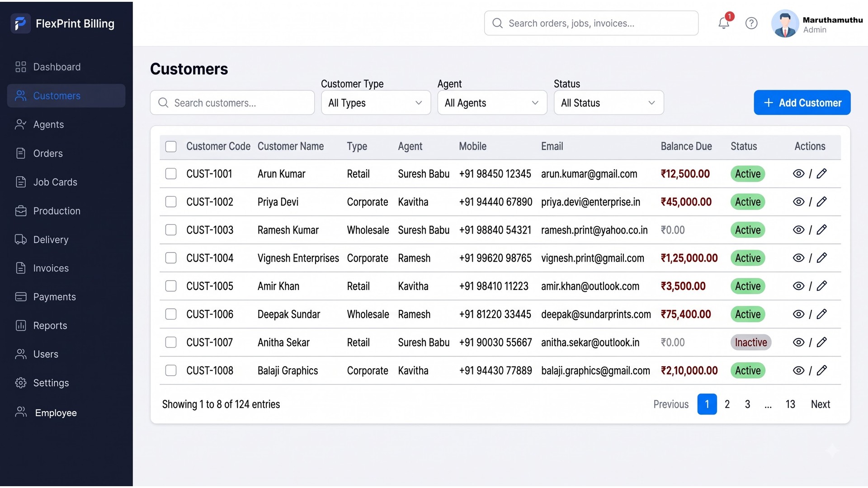The width and height of the screenshot is (868, 488).
Task: View Balaji Graphics eye icon
Action: 799,371
